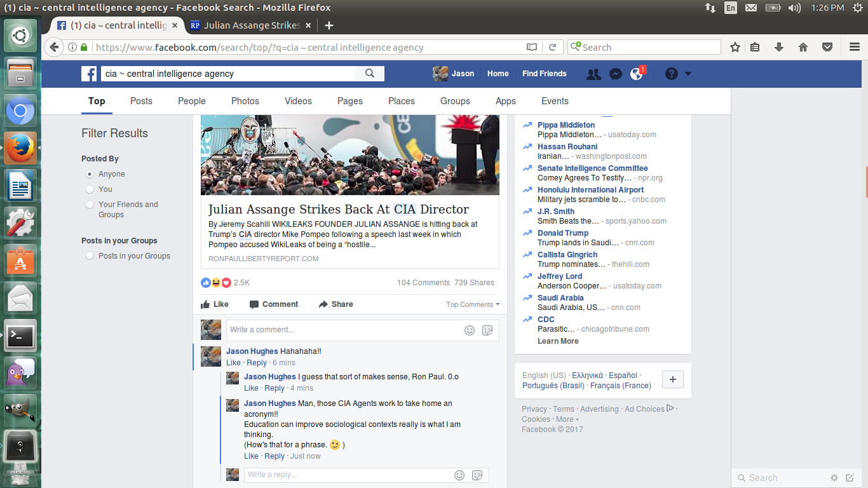Open the notifications globe icon
868x488 pixels.
pyautogui.click(x=637, y=74)
